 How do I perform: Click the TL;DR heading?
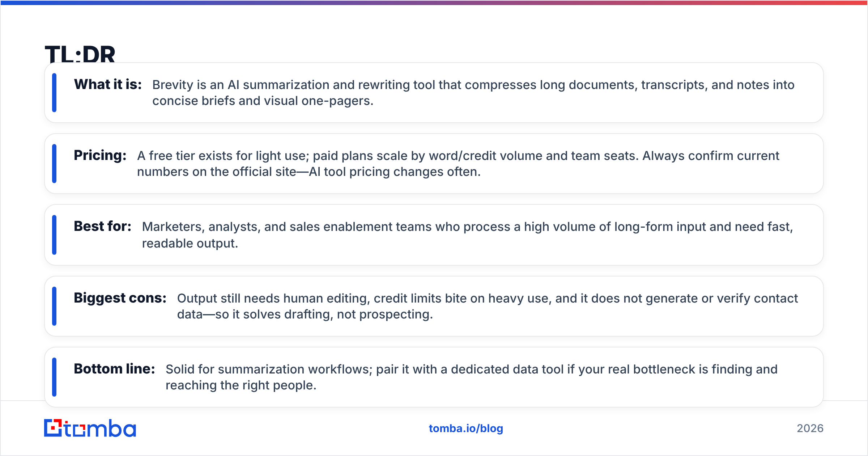[x=80, y=54]
